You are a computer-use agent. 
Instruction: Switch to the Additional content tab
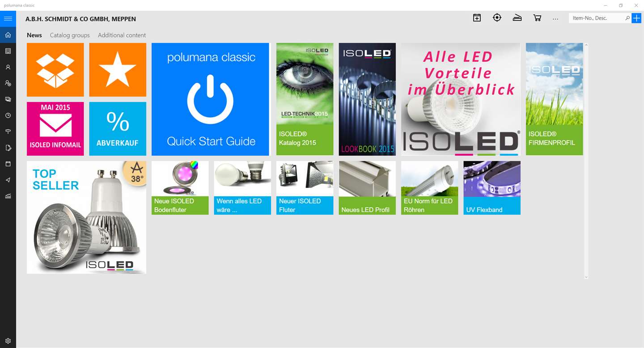[122, 35]
